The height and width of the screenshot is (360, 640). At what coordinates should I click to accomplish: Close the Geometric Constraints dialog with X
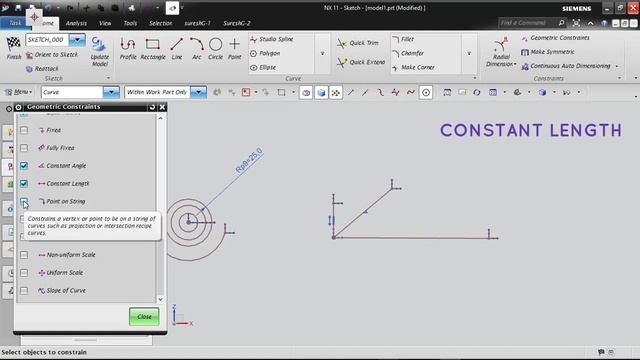(162, 107)
